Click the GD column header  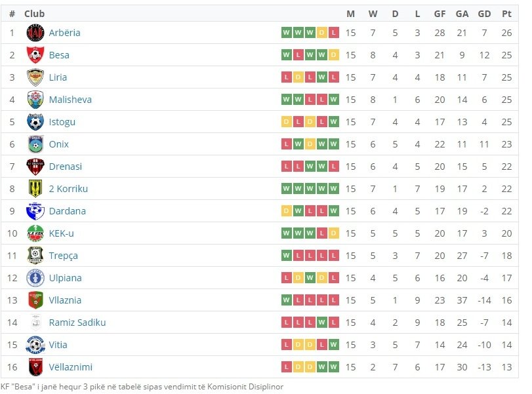click(485, 14)
